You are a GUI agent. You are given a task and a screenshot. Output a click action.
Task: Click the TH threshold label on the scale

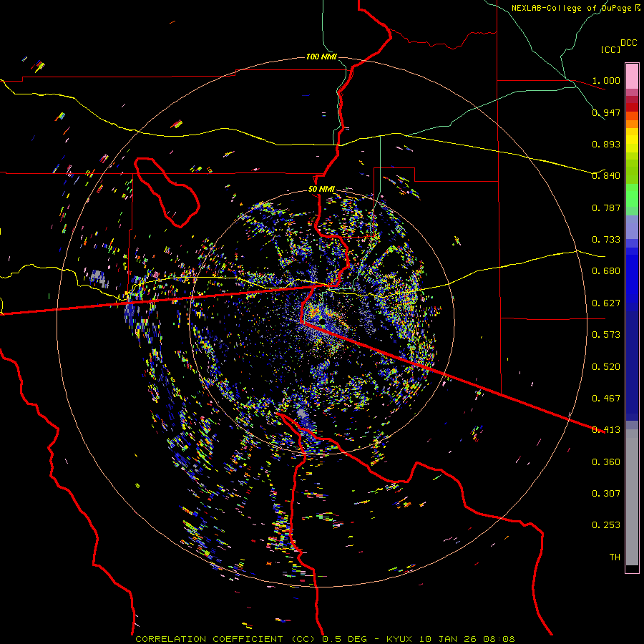615,557
